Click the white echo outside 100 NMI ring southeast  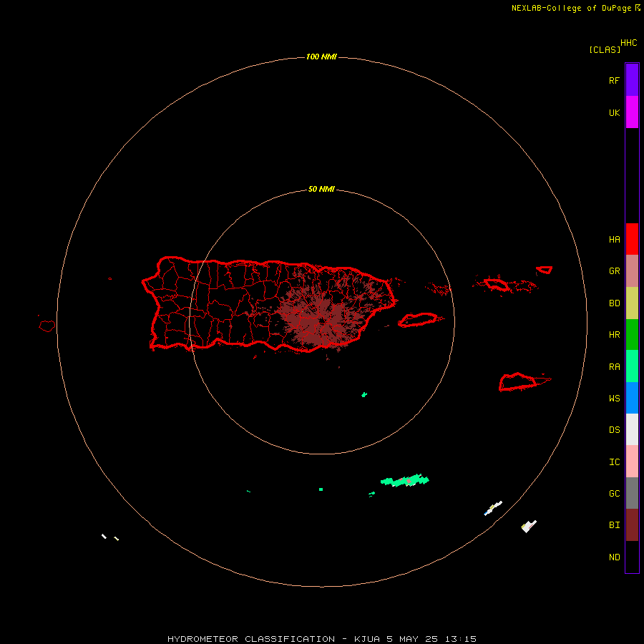point(529,526)
